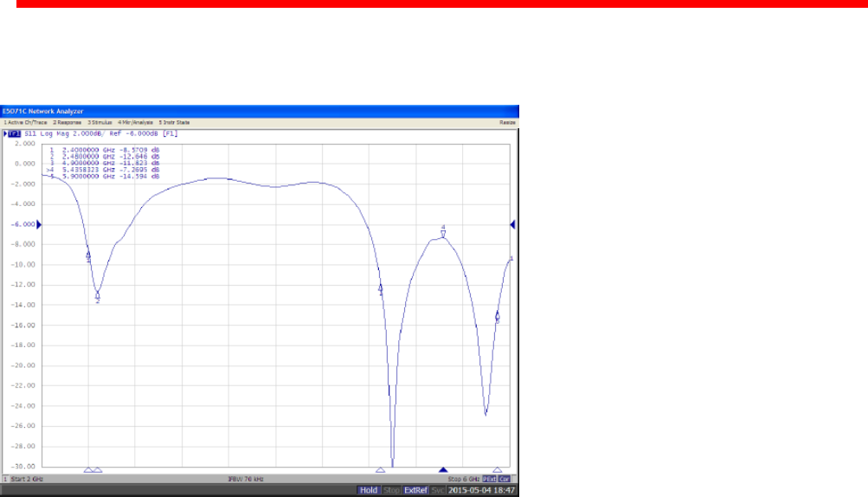Image resolution: width=868 pixels, height=497 pixels.
Task: Click the left reference level triangle at -6.000
Action: [x=39, y=224]
